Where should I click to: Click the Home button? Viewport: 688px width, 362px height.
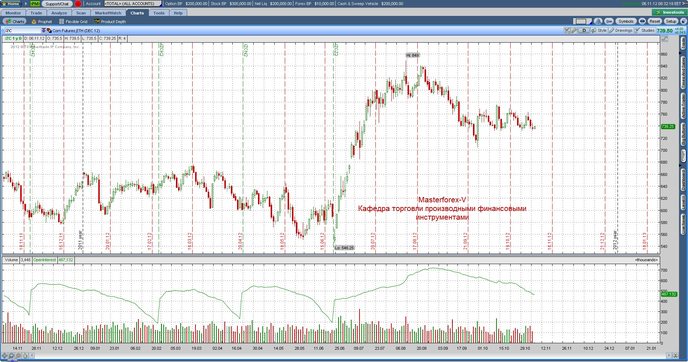coord(11,4)
